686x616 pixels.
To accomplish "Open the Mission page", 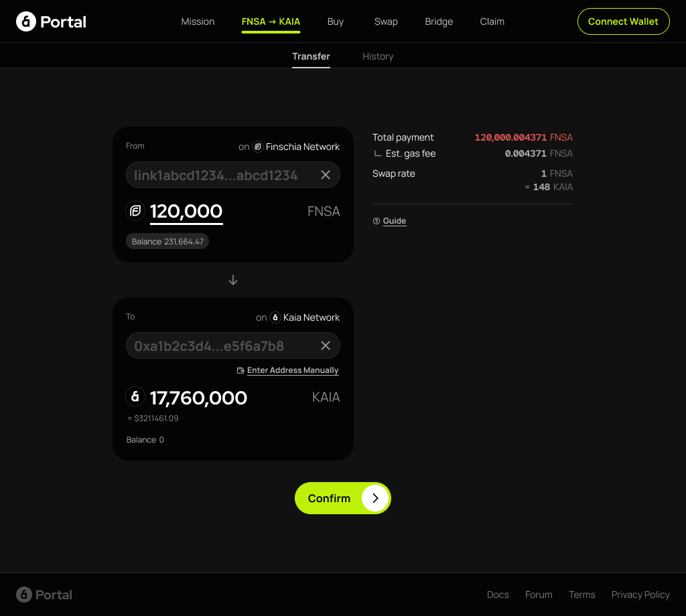I will coord(198,21).
